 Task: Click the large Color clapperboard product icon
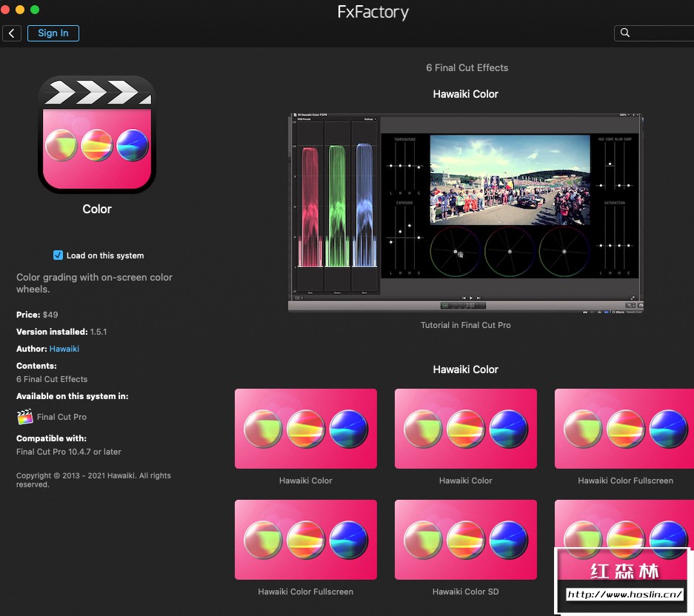(x=97, y=135)
